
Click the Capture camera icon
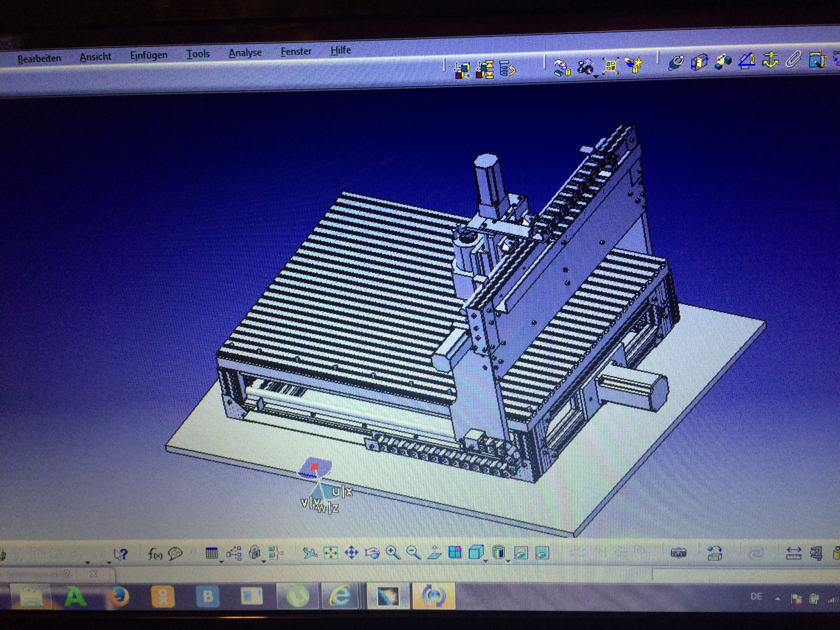678,553
